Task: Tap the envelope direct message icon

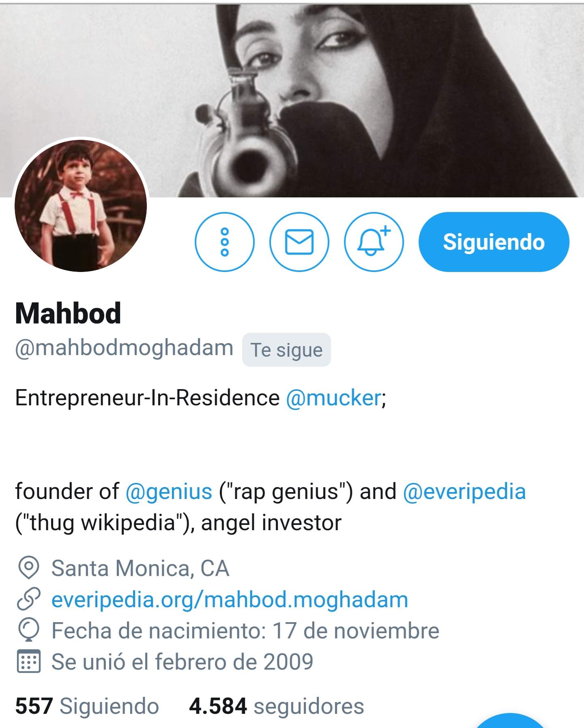Action: coord(299,242)
